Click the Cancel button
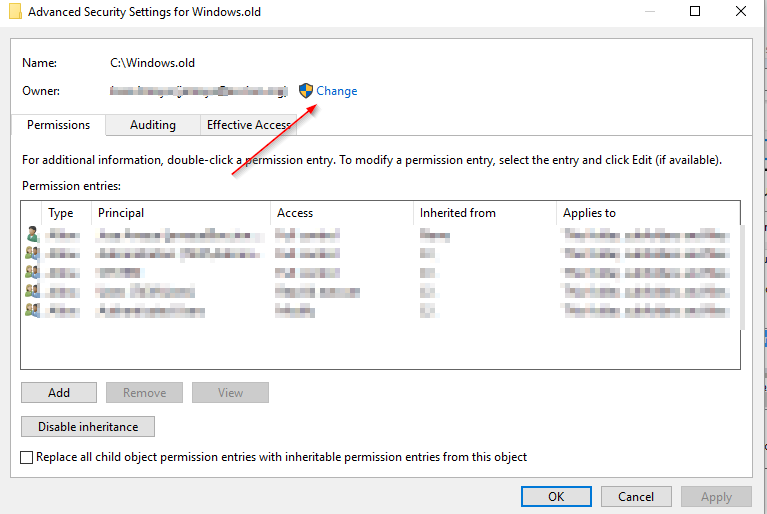 click(x=636, y=496)
